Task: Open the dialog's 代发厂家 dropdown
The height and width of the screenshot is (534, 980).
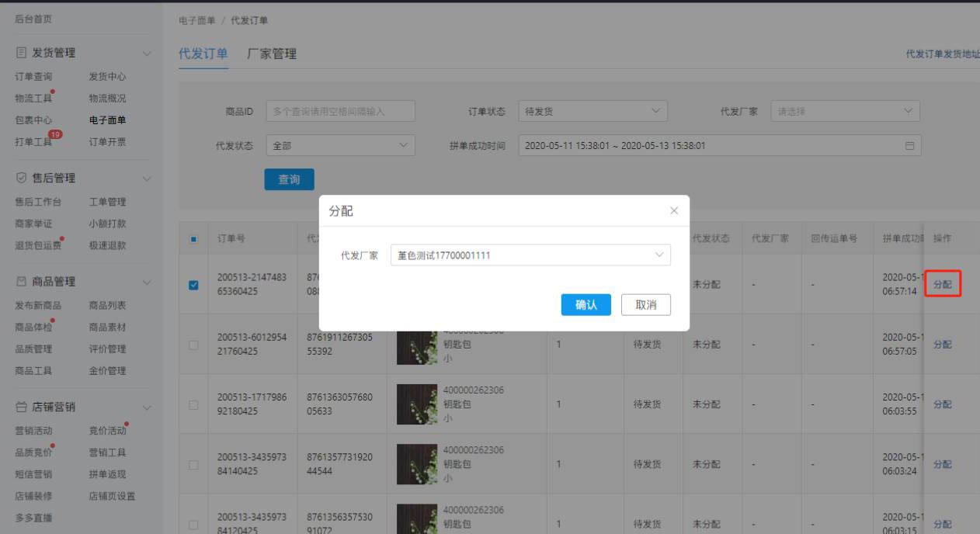Action: 530,255
